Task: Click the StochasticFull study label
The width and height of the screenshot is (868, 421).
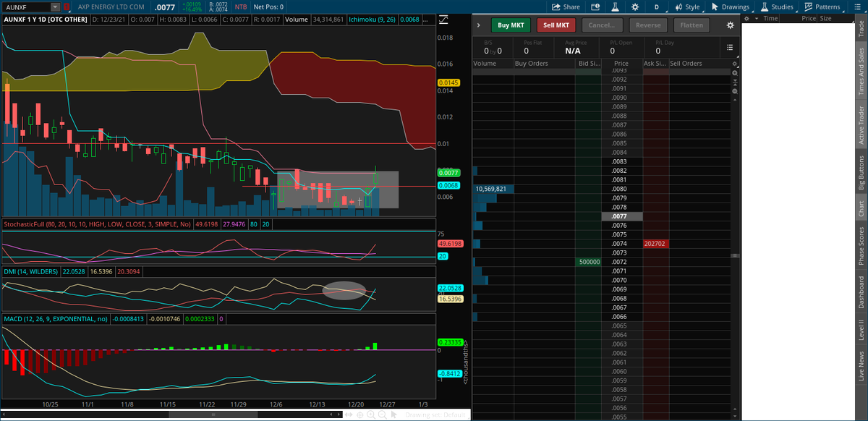Action: [97, 224]
